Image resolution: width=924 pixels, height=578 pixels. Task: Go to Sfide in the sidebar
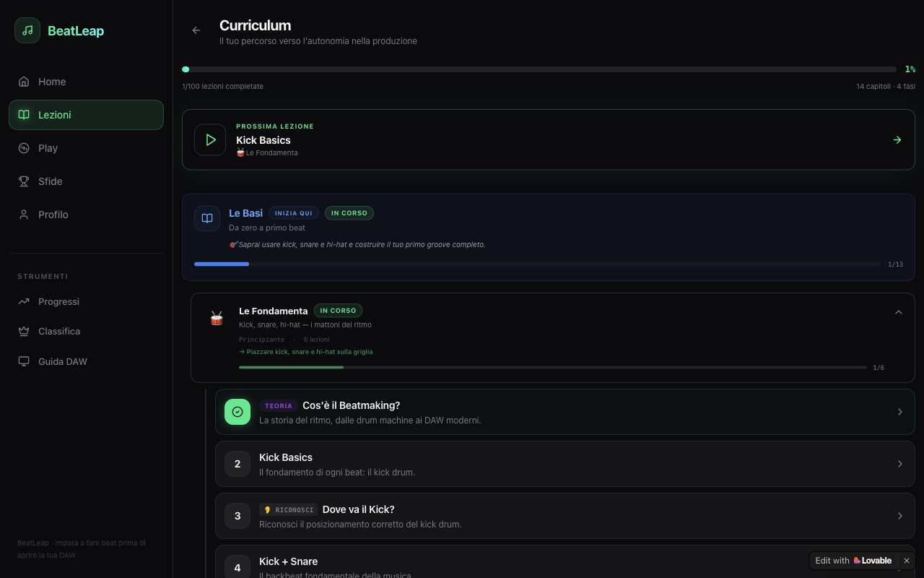[86, 181]
